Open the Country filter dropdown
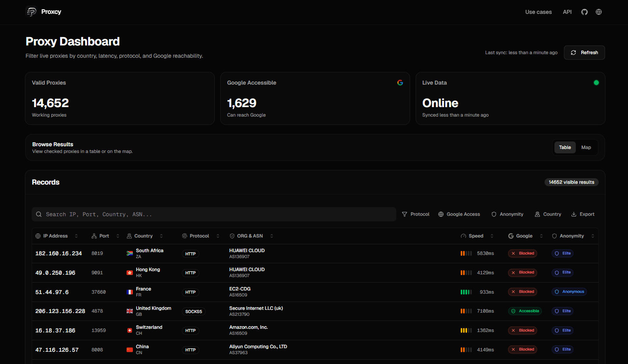 point(548,214)
